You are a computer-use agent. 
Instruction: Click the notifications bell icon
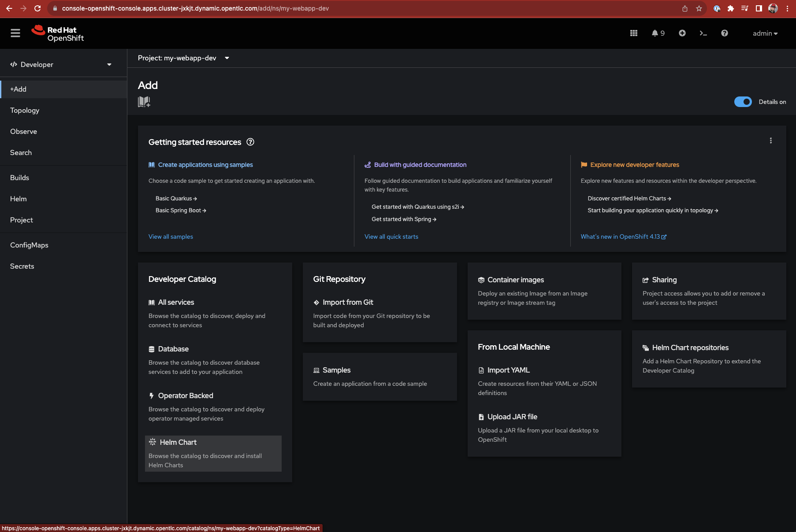coord(655,33)
